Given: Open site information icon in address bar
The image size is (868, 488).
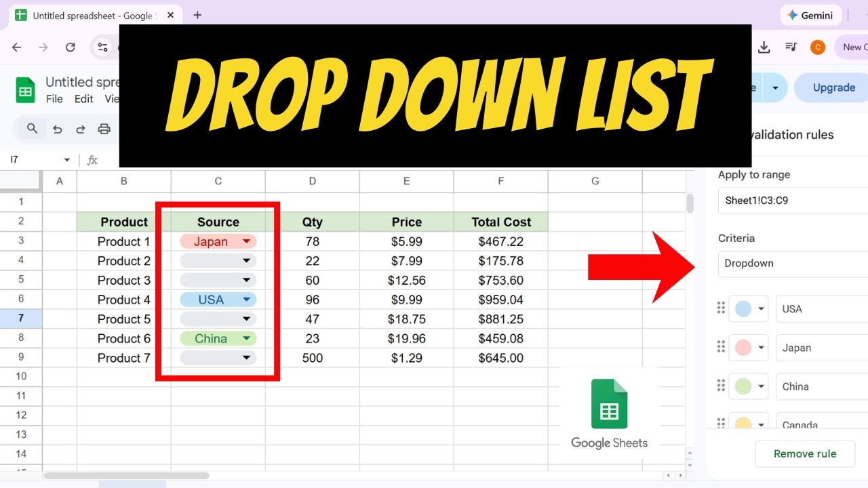Looking at the screenshot, I should pos(103,47).
